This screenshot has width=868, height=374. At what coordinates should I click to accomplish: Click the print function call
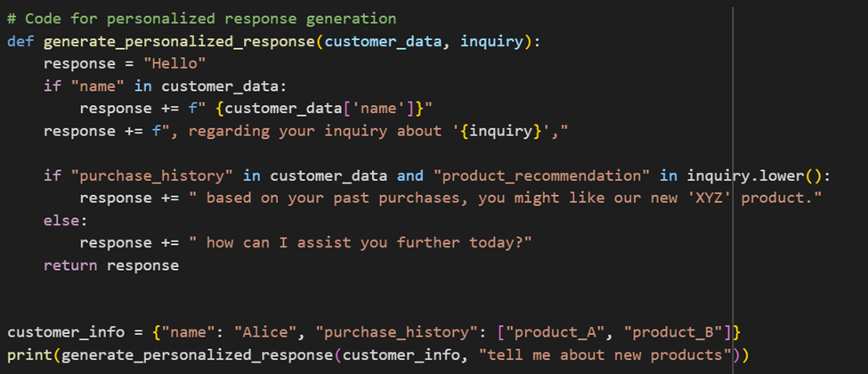tap(25, 354)
